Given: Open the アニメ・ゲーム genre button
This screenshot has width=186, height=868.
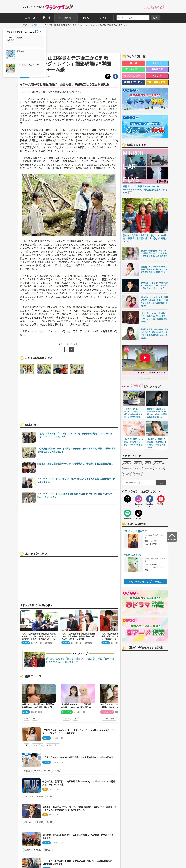Looking at the screenshot, I should click(133, 69).
